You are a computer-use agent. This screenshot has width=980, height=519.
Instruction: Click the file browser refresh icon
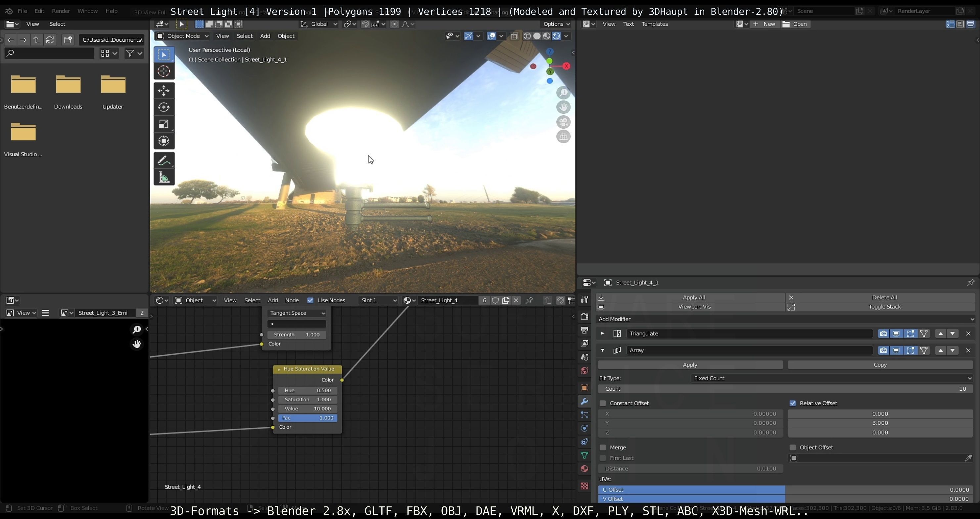(50, 40)
